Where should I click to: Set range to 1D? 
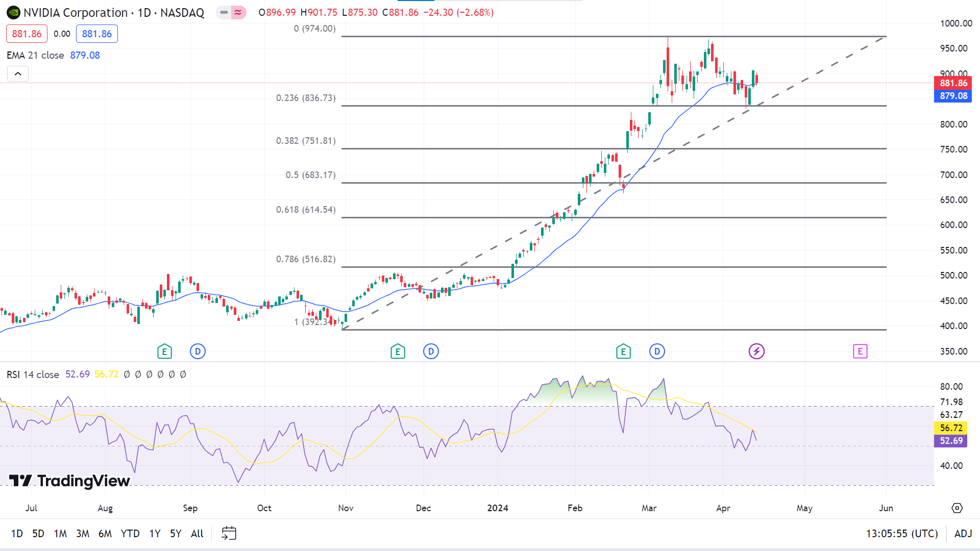point(17,534)
